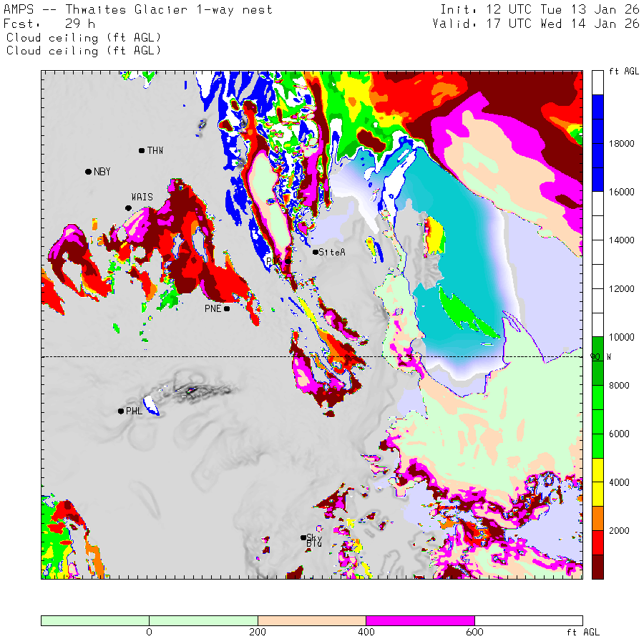
Task: Select the PHL station marker
Action: 121,411
